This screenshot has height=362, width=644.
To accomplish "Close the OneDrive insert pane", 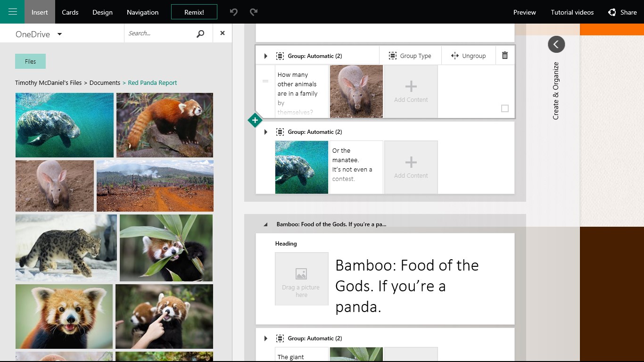I will coord(223,33).
